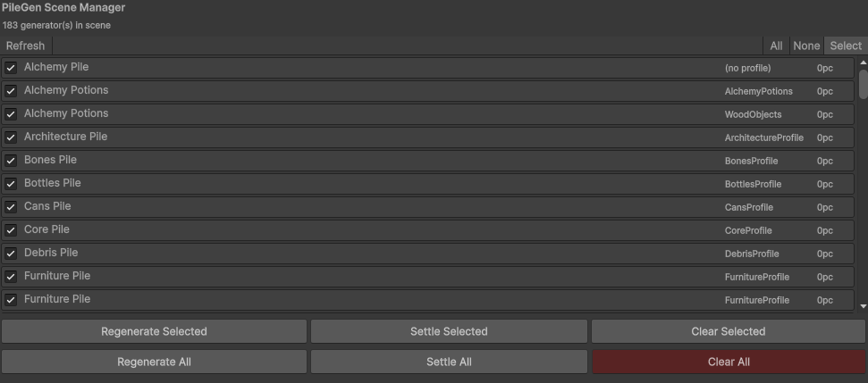Uncheck the Alchemy Pile checkbox
The height and width of the screenshot is (383, 868).
pyautogui.click(x=11, y=68)
